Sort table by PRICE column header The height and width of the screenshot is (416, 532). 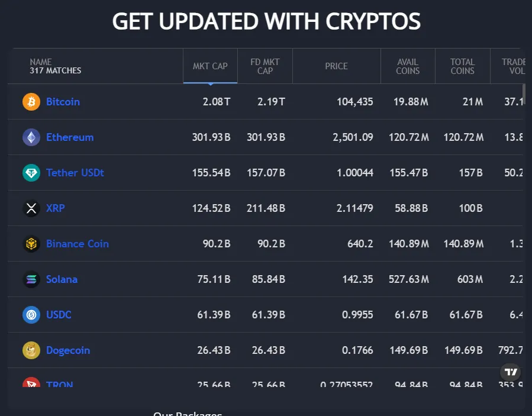click(336, 66)
